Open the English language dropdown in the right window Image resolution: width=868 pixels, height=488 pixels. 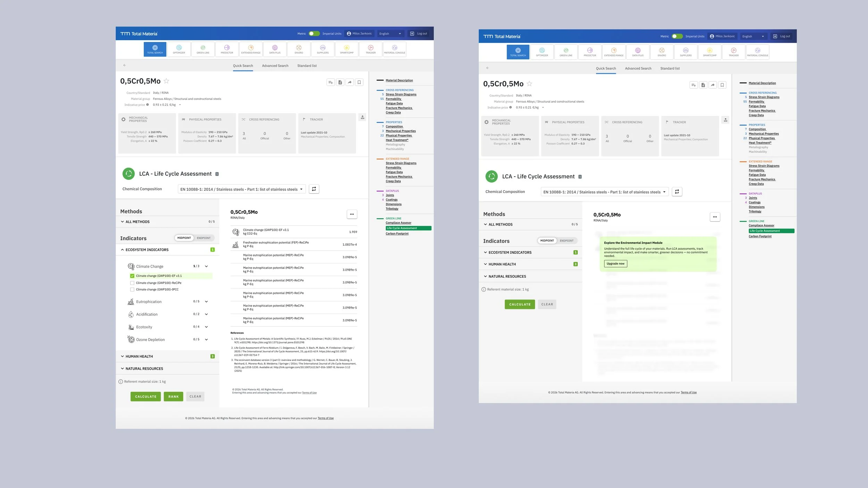(x=753, y=36)
